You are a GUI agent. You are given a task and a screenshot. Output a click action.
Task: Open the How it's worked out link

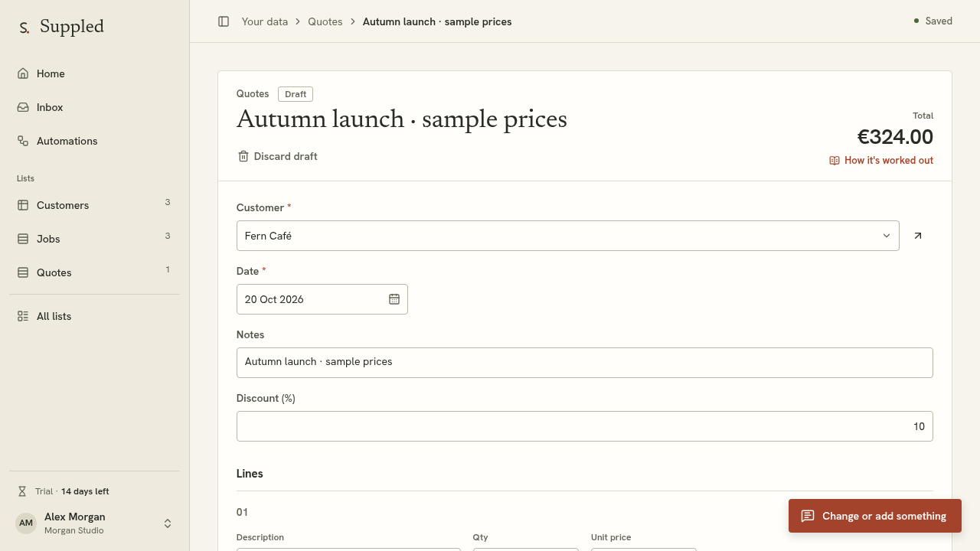pyautogui.click(x=881, y=161)
